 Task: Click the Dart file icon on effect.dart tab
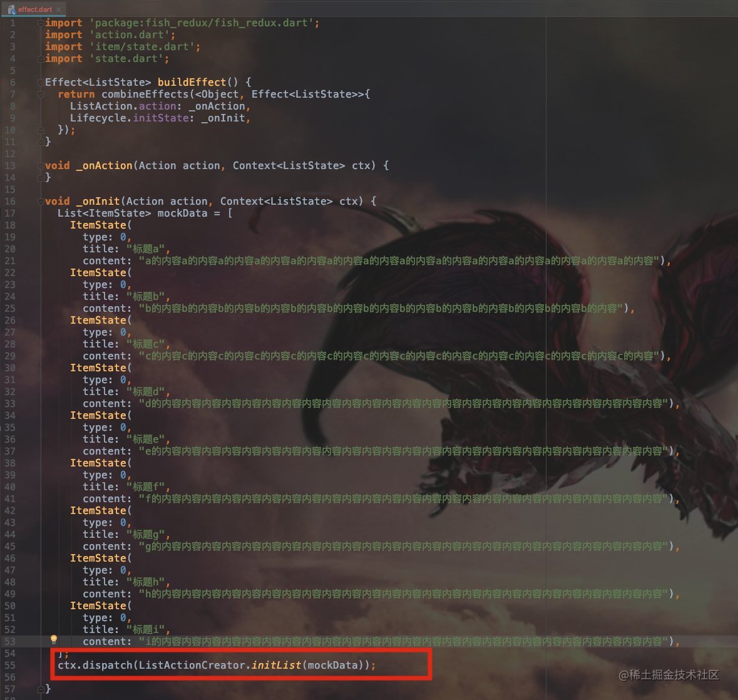(x=11, y=9)
